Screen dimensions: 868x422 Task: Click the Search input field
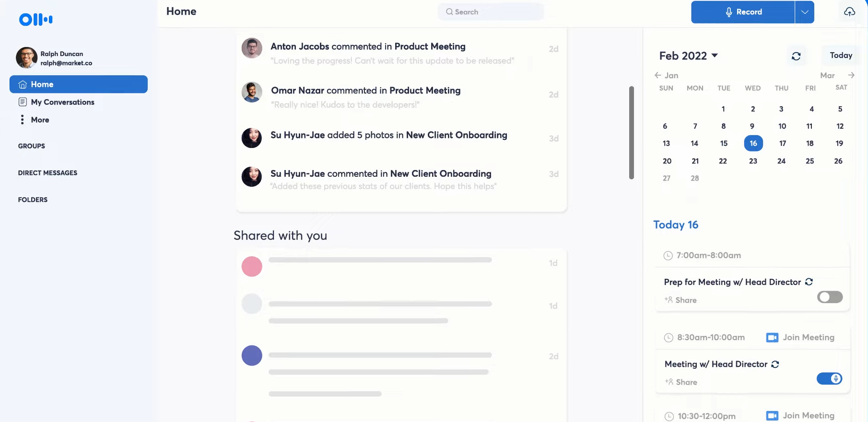click(491, 12)
